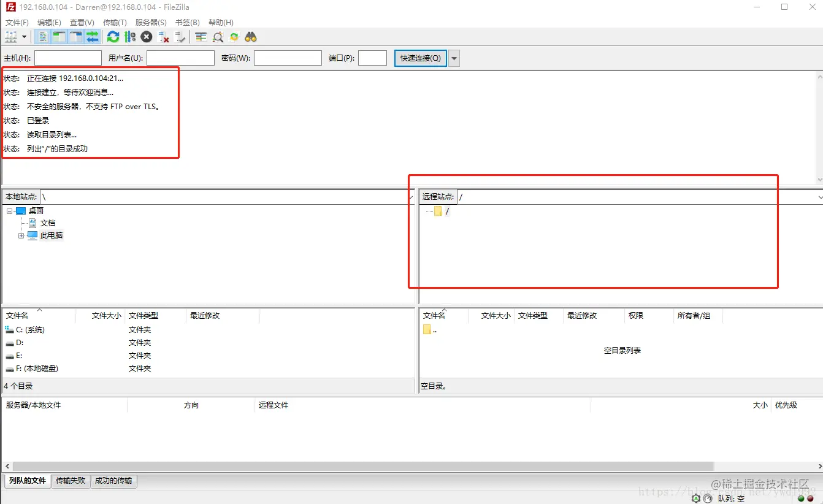
Task: Click the 密码(W) password field
Action: [x=288, y=58]
